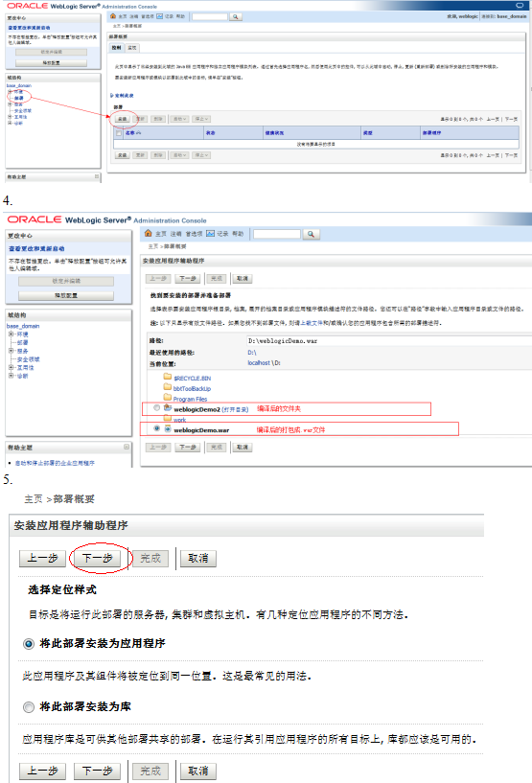Click 帮助 on the path selection page toolbar
This screenshot has height=783, width=532.
(238, 234)
